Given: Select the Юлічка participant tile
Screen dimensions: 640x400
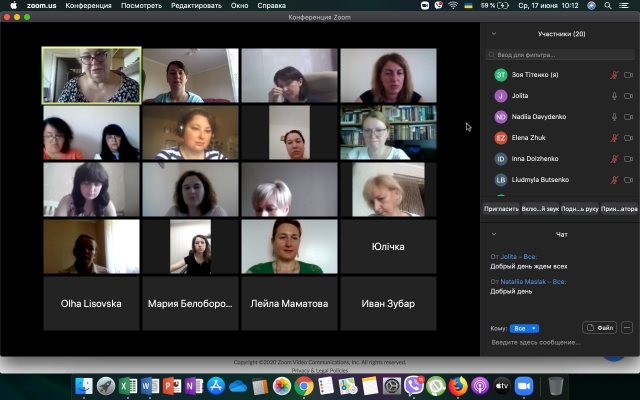Looking at the screenshot, I should tap(388, 247).
